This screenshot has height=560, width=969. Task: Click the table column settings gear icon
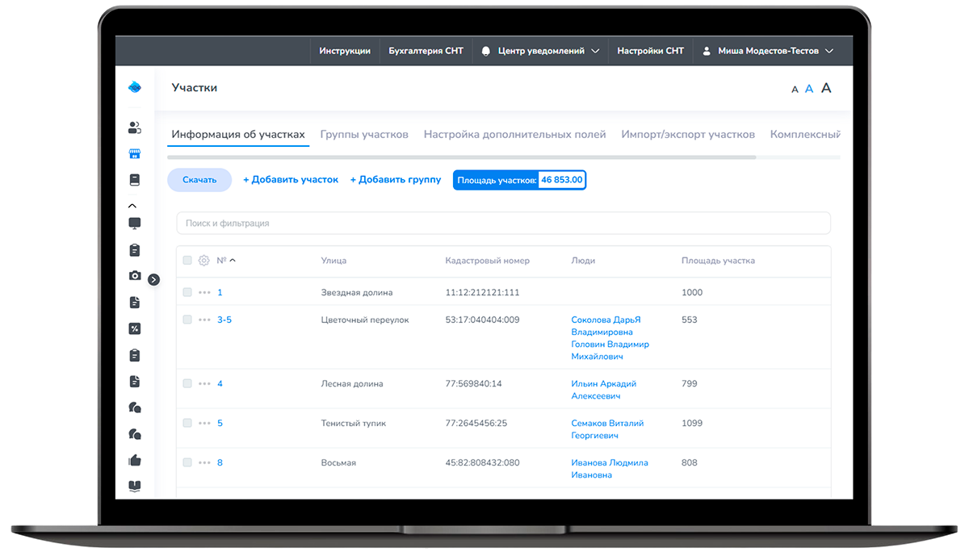tap(203, 261)
